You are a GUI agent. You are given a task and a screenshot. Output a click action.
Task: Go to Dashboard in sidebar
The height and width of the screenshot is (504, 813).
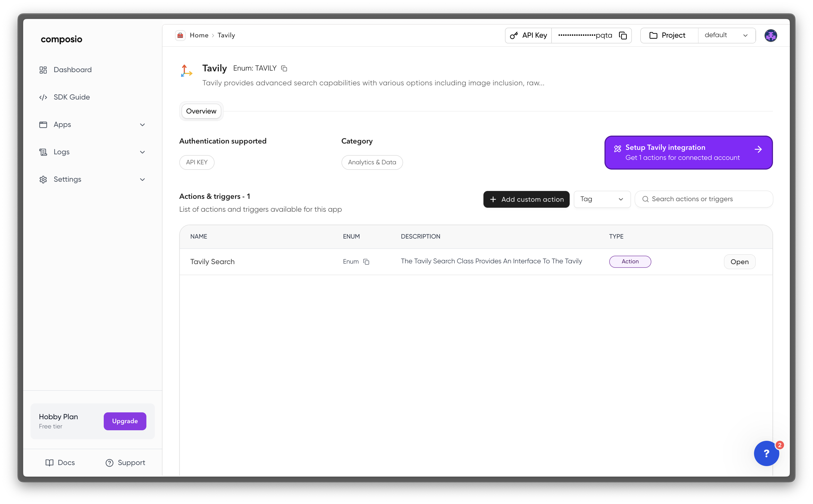(x=72, y=70)
